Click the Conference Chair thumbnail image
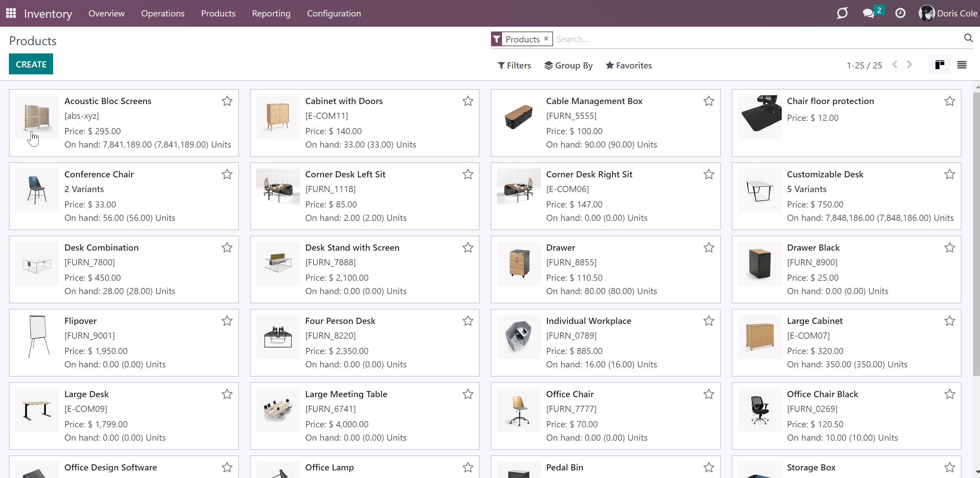The image size is (980, 478). (x=37, y=190)
